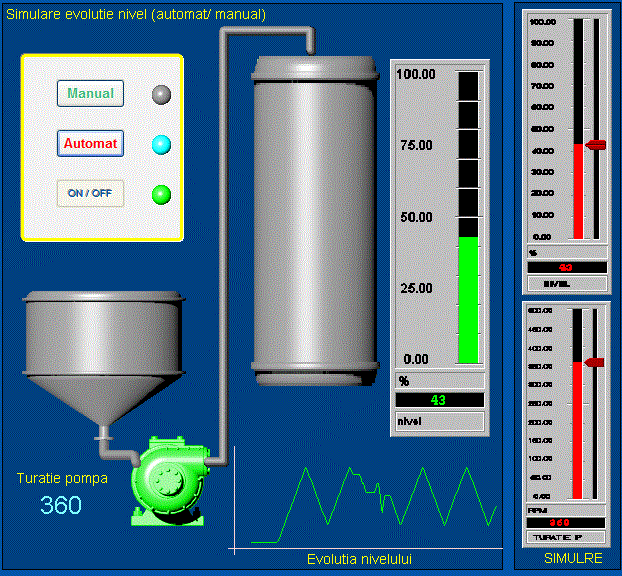Click the pipe elbow above the tank

(x=308, y=36)
